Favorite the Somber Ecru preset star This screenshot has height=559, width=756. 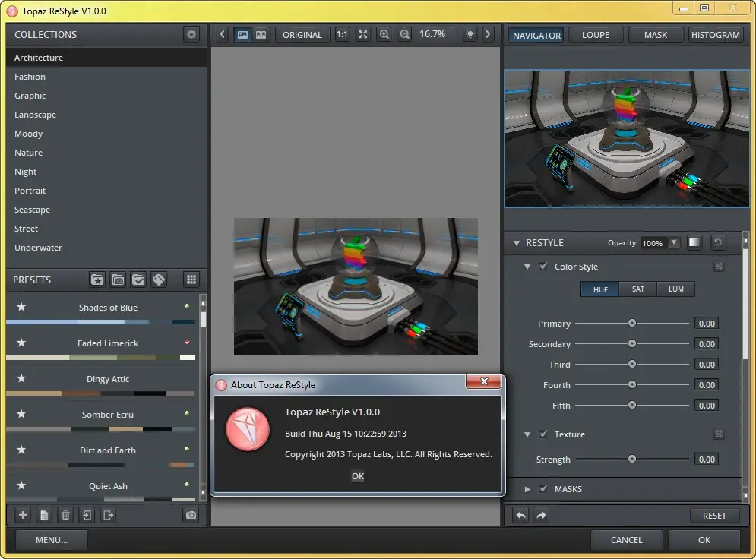click(21, 413)
